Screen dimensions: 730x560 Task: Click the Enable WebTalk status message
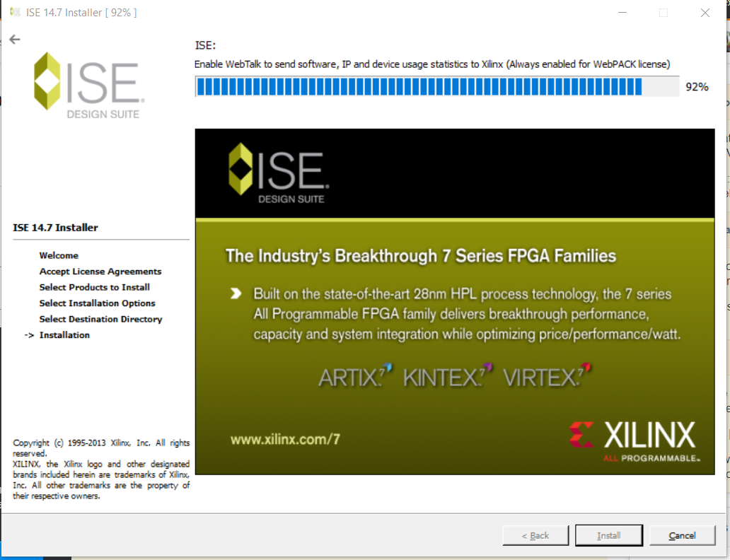coord(432,64)
